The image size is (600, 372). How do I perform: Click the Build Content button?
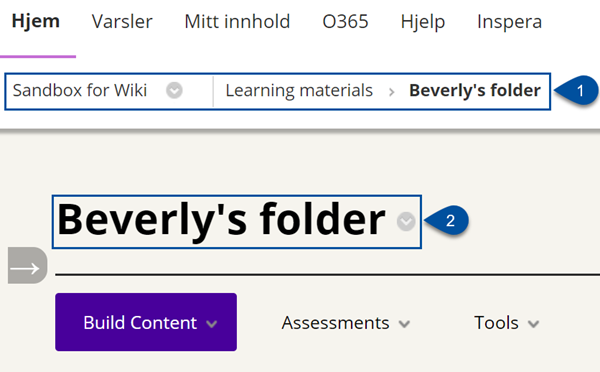pos(146,322)
